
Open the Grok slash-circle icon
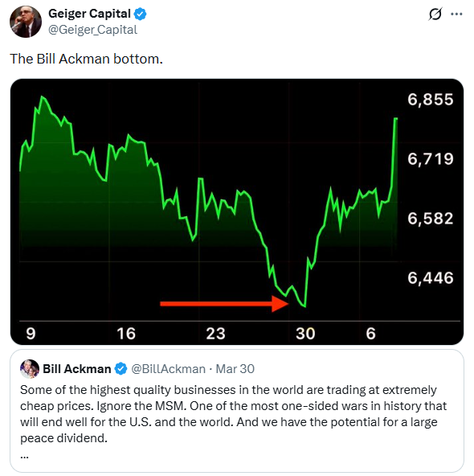coord(435,14)
